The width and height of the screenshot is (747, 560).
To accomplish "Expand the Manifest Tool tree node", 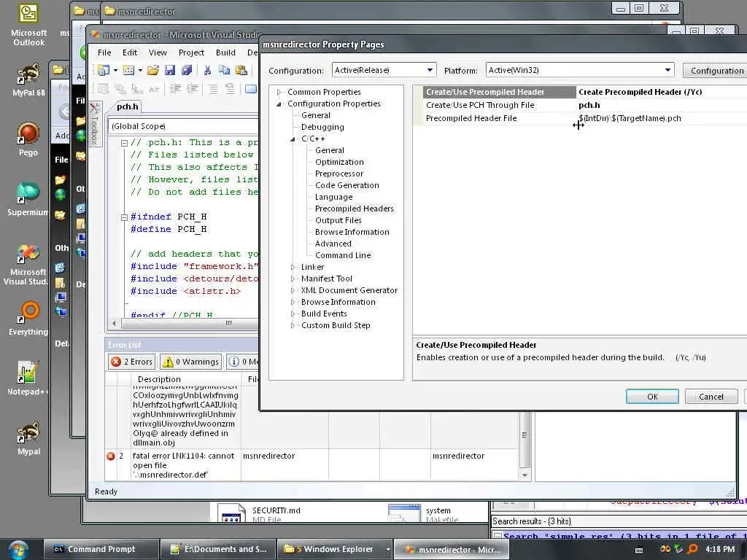I will pyautogui.click(x=293, y=279).
